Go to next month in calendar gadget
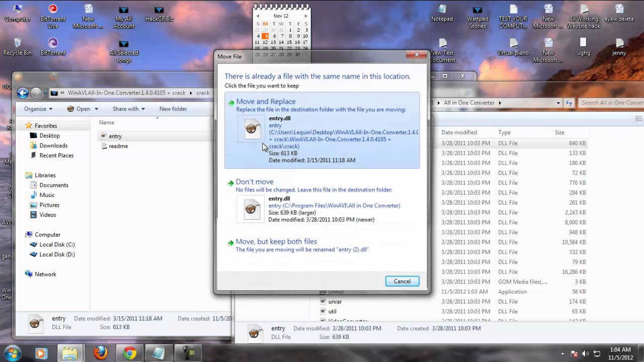Viewport: 644px width, 362px height. [305, 16]
